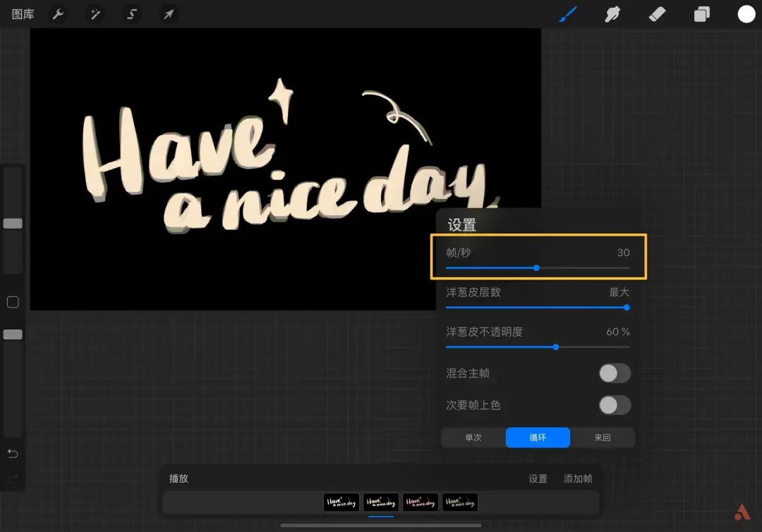Viewport: 762px width, 532px height.
Task: Select 循环 loop playback mode
Action: click(x=538, y=437)
